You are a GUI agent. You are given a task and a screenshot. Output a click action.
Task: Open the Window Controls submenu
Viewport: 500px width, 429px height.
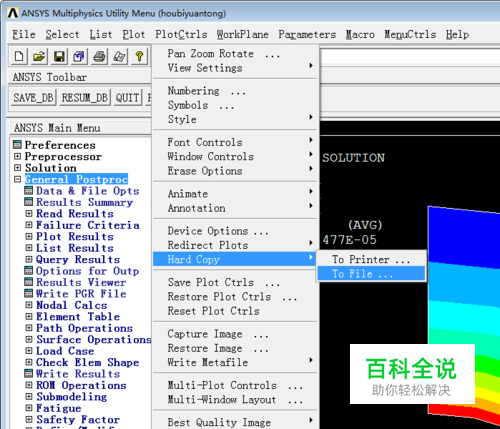coord(235,156)
